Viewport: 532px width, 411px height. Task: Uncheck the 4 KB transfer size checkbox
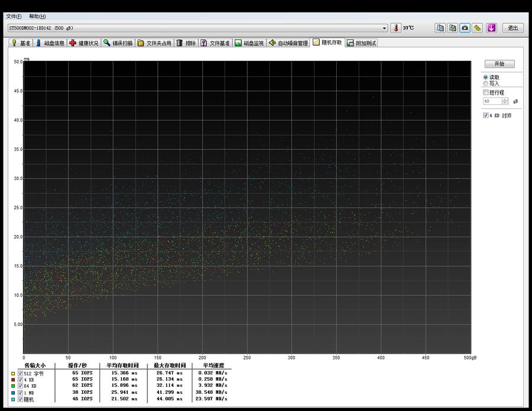20,380
